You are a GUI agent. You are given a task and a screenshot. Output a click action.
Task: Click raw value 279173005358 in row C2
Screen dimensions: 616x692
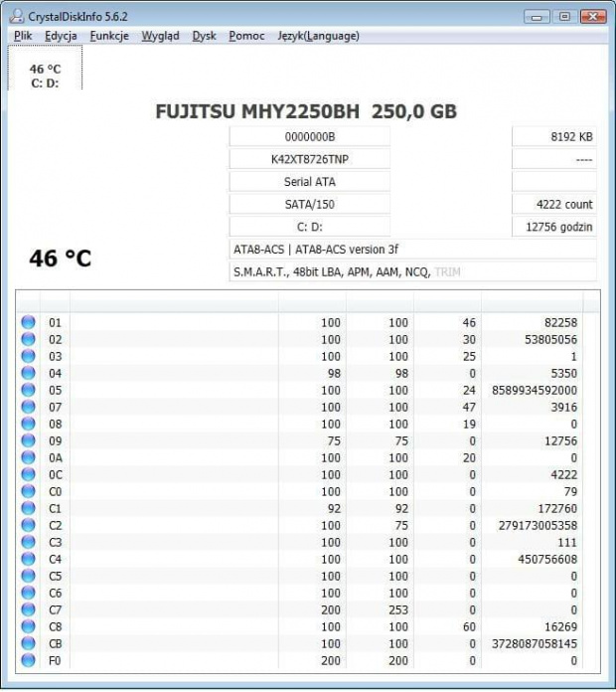point(538,526)
